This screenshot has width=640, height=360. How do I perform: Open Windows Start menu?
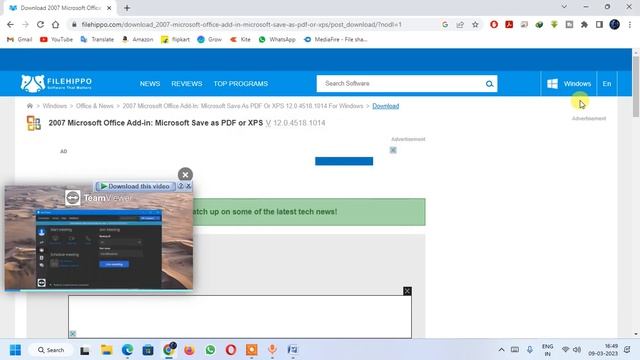pyautogui.click(x=16, y=350)
